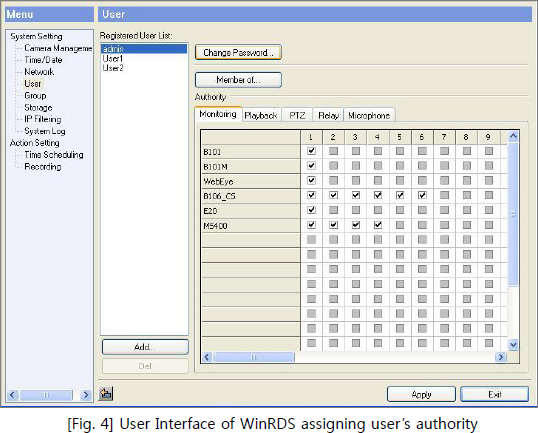Uncheck B106_CS channel 3 checkbox

click(356, 195)
